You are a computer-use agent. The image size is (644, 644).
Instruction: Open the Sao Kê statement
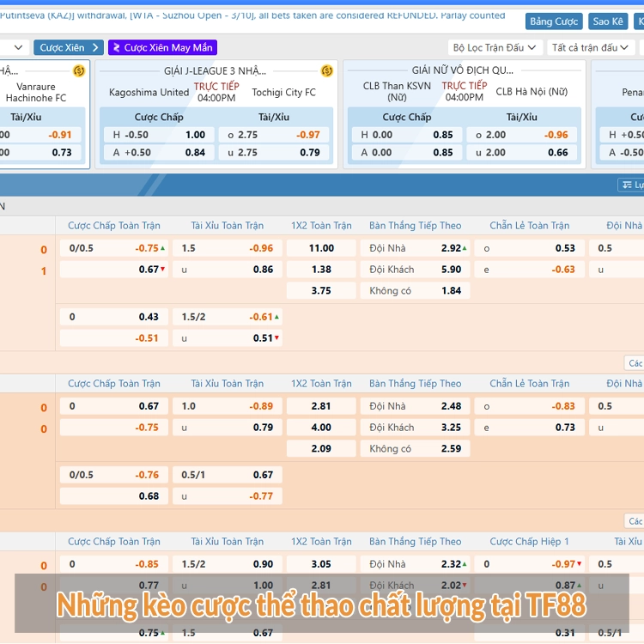coord(608,21)
